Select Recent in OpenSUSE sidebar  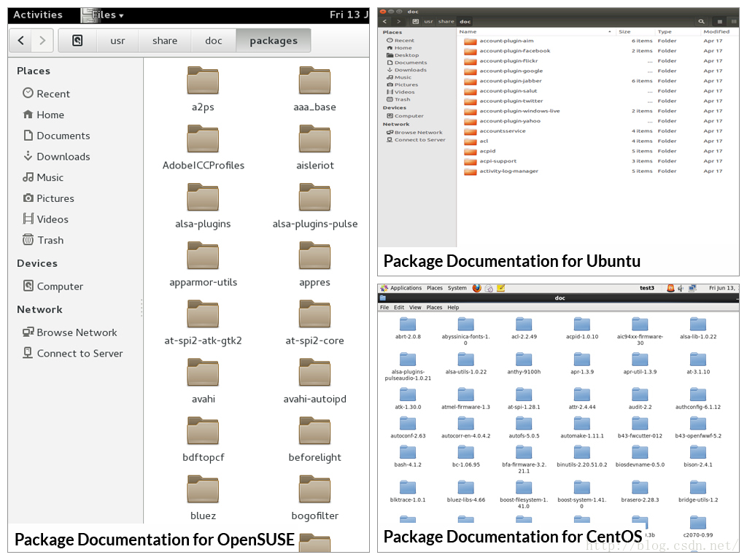pos(46,94)
